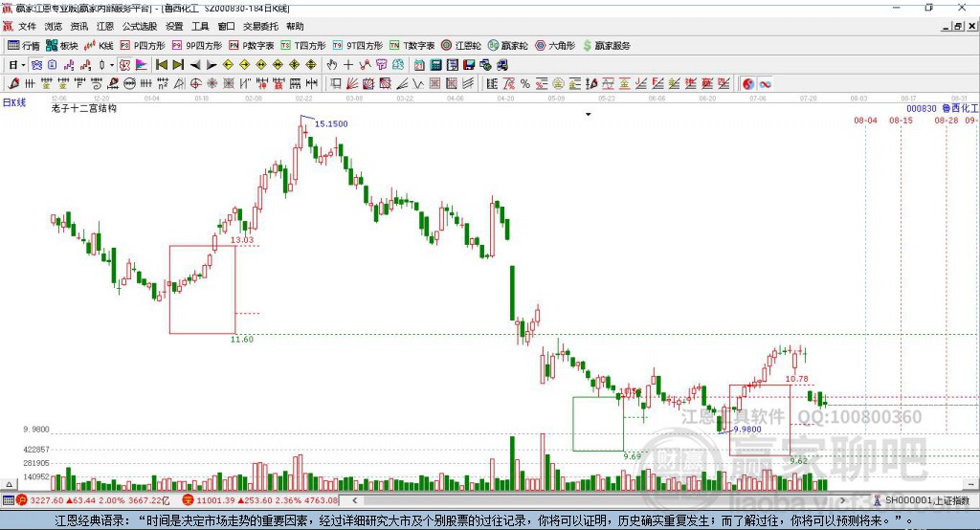Open the calculator icon
This screenshot has height=530, width=980.
point(435,65)
